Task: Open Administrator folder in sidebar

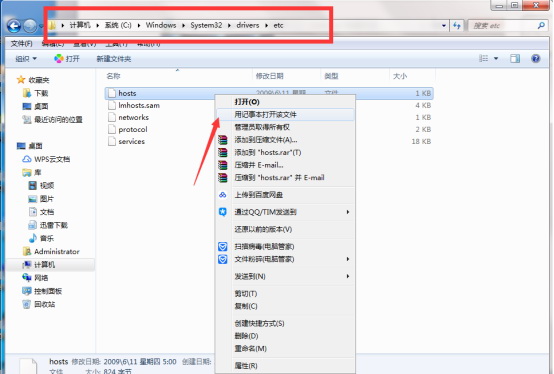Action: 51,251
